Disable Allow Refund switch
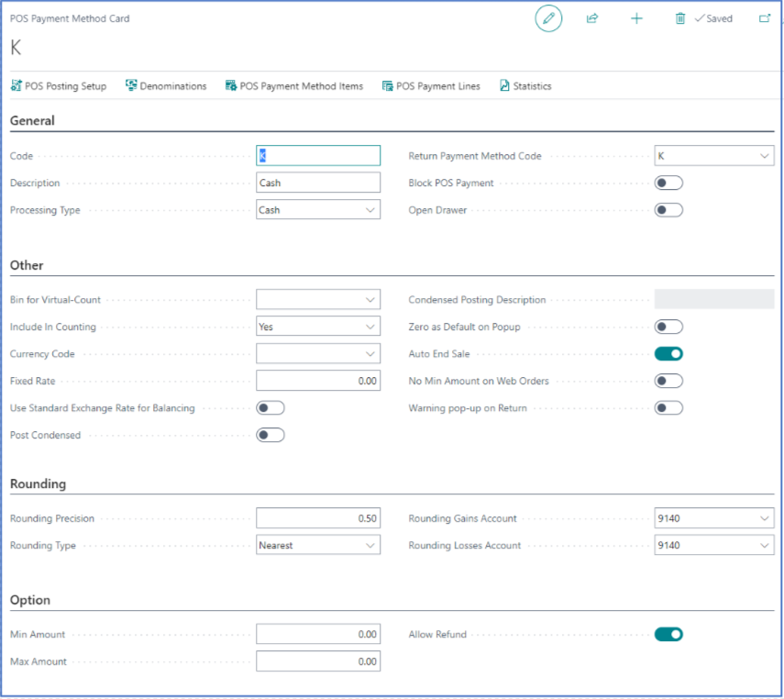This screenshot has width=784, height=699. click(x=668, y=635)
